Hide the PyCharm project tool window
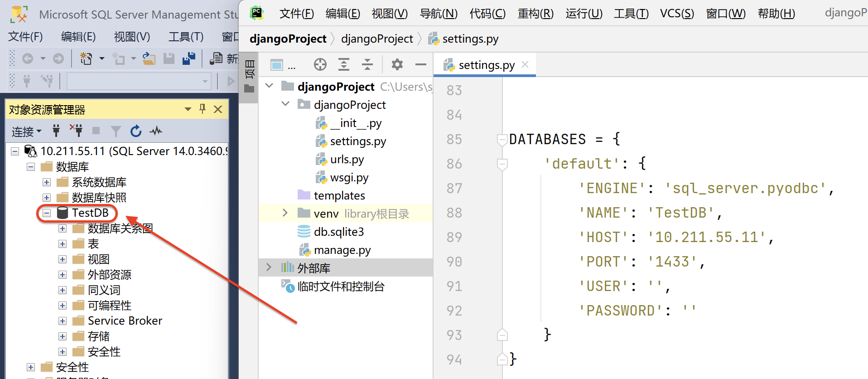868x379 pixels. click(421, 65)
